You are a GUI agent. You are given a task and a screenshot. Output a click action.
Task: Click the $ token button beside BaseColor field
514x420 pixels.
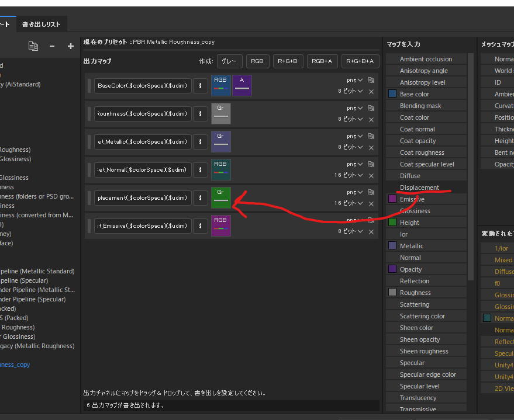pos(200,85)
